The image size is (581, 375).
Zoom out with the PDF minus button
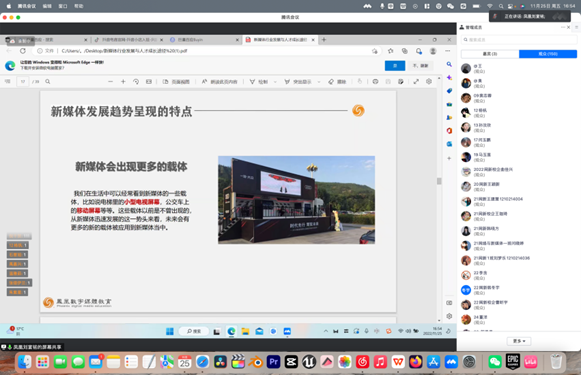(110, 82)
